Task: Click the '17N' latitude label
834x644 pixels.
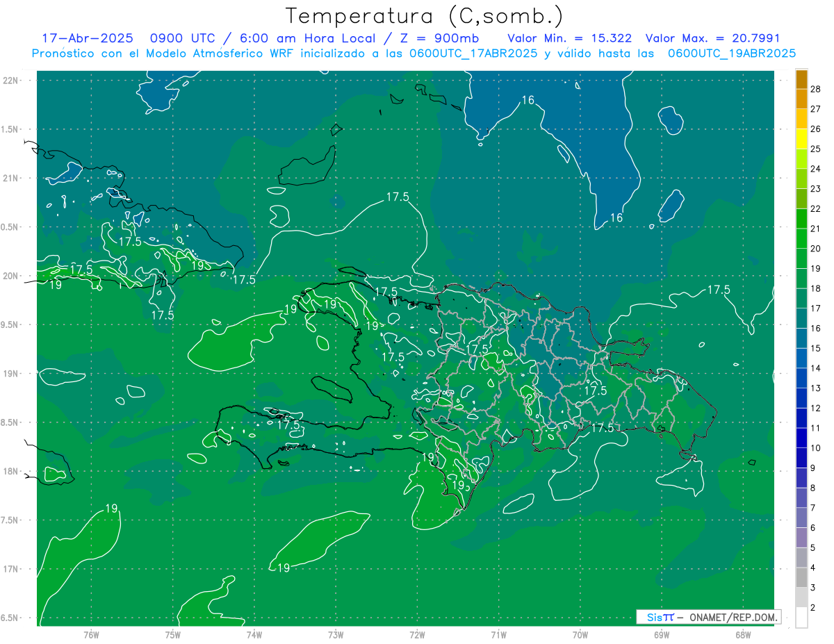Action: click(x=10, y=569)
